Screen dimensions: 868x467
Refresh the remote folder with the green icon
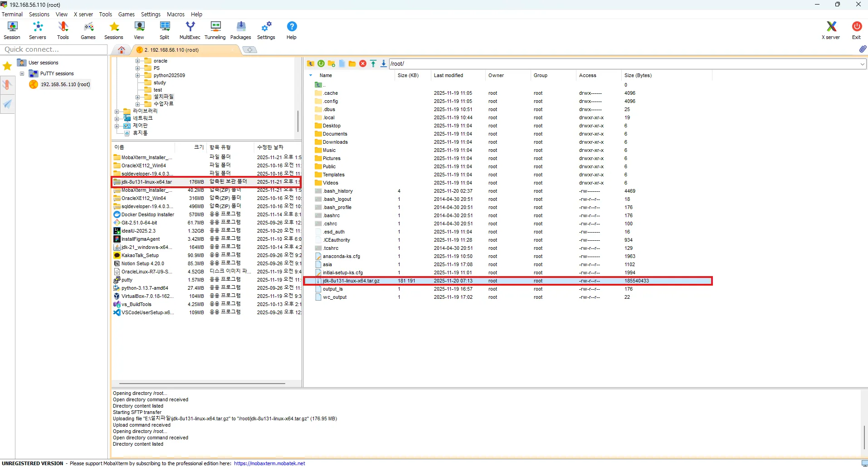click(321, 63)
